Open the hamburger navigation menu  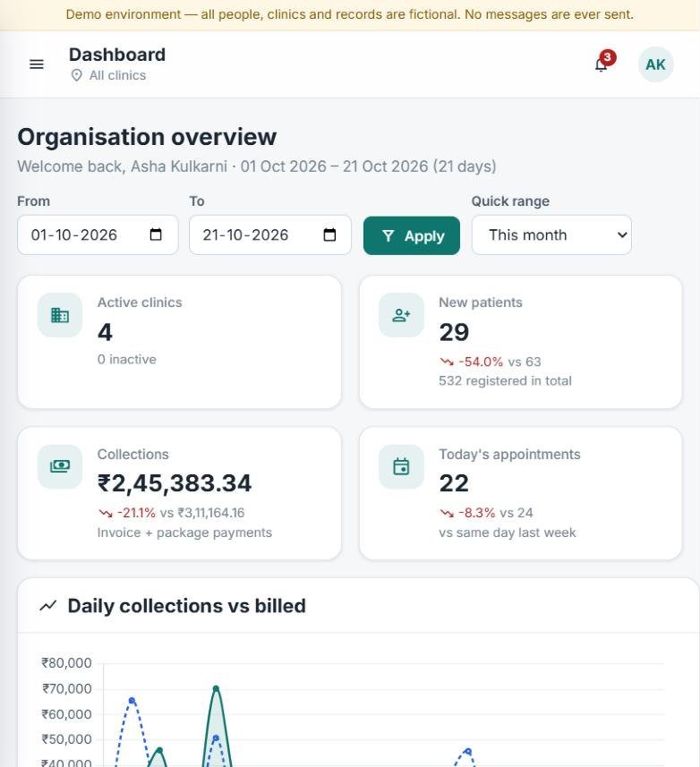click(37, 64)
